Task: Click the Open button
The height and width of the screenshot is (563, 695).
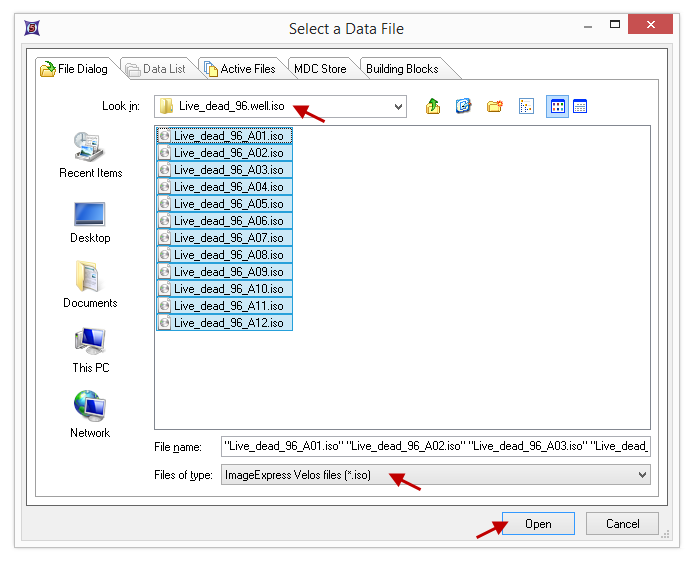Action: [538, 524]
